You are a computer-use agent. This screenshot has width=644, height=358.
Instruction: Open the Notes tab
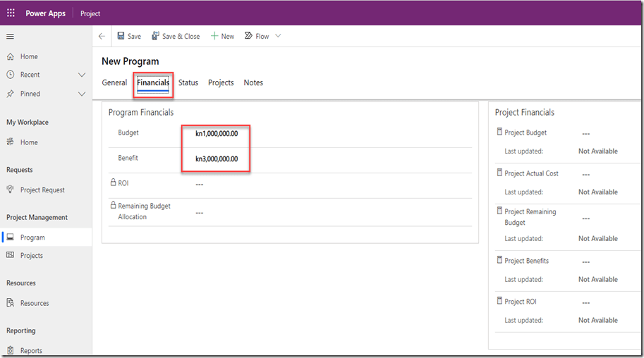[253, 82]
